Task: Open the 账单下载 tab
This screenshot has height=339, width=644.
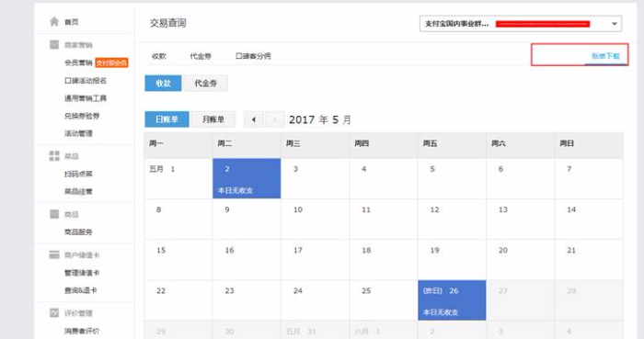Action: click(605, 56)
